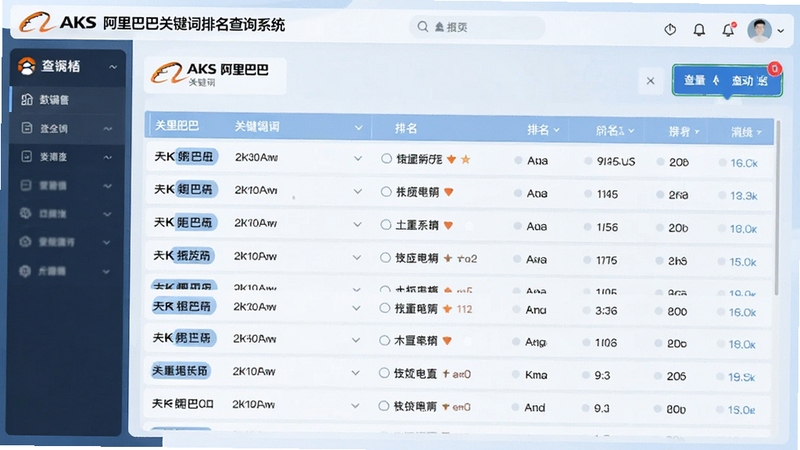
Task: Select the radio button in the 9145.US row
Action: tap(386, 159)
